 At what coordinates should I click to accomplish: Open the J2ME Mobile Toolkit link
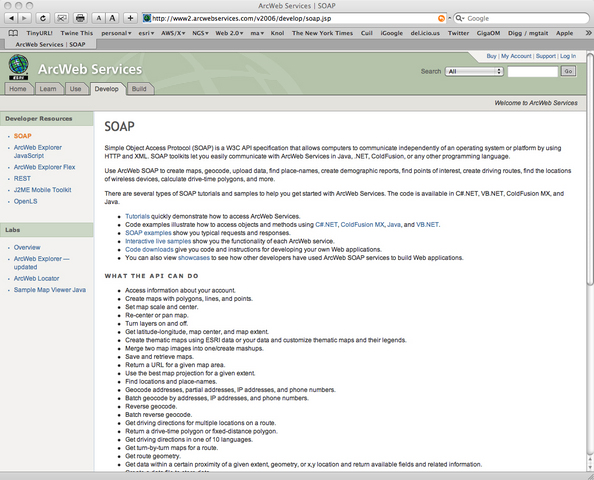coord(42,190)
